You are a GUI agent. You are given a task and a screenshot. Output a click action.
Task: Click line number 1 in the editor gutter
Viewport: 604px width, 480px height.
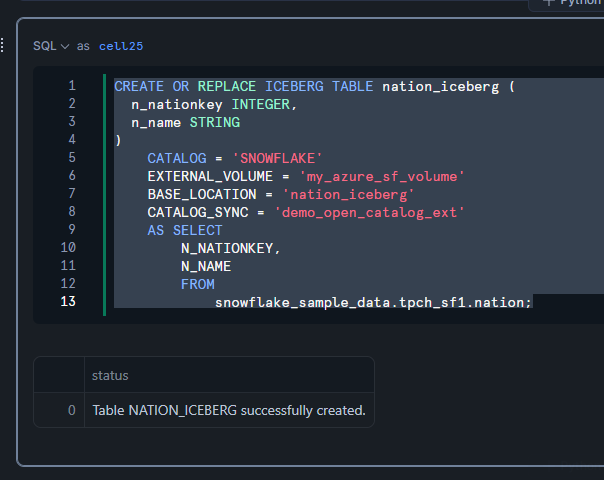(72, 86)
